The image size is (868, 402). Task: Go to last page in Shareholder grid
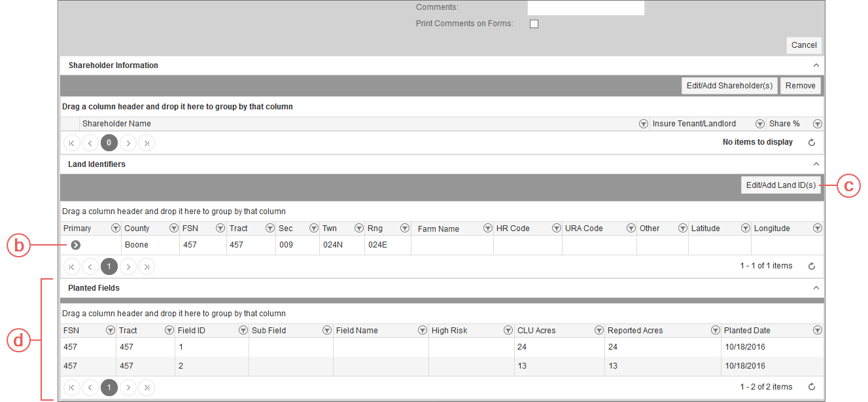coord(147,143)
